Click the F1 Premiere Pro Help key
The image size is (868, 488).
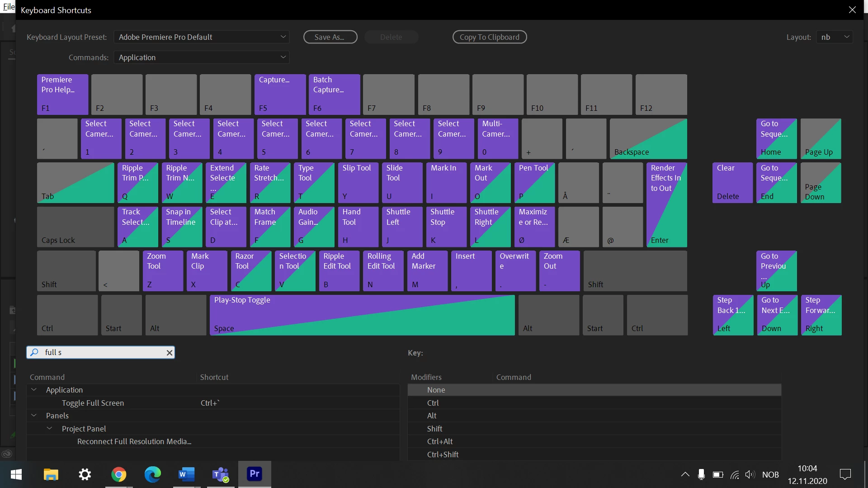[62, 94]
